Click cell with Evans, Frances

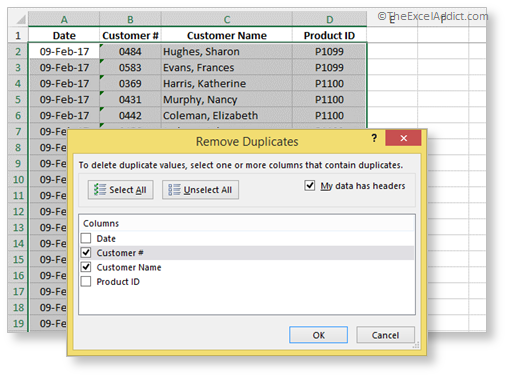point(227,67)
